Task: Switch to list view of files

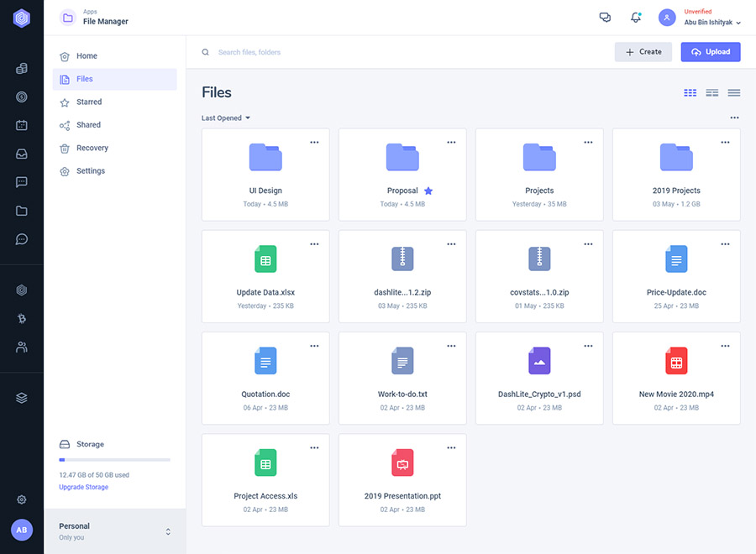Action: point(733,92)
